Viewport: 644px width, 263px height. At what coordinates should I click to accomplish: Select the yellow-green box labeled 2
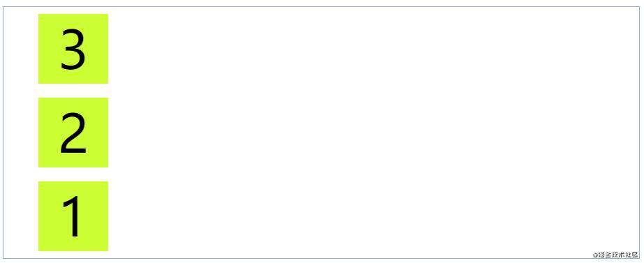73,133
